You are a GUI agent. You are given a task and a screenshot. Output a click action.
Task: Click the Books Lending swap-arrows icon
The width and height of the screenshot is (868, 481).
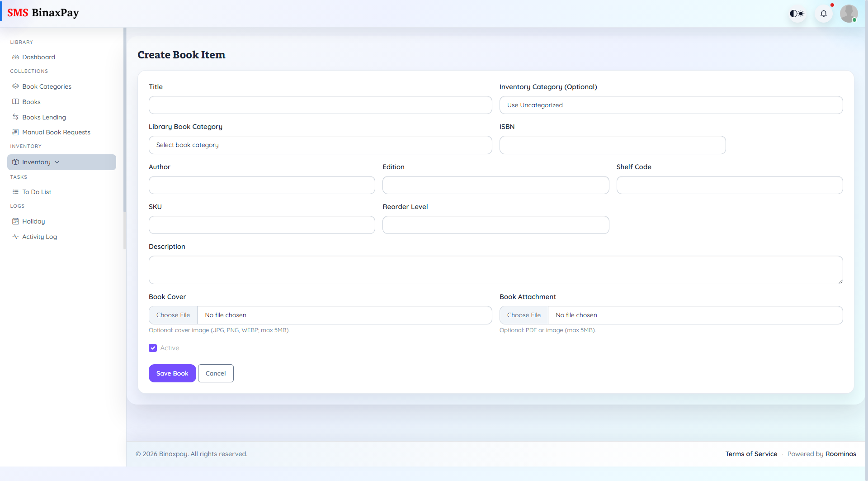tap(15, 117)
